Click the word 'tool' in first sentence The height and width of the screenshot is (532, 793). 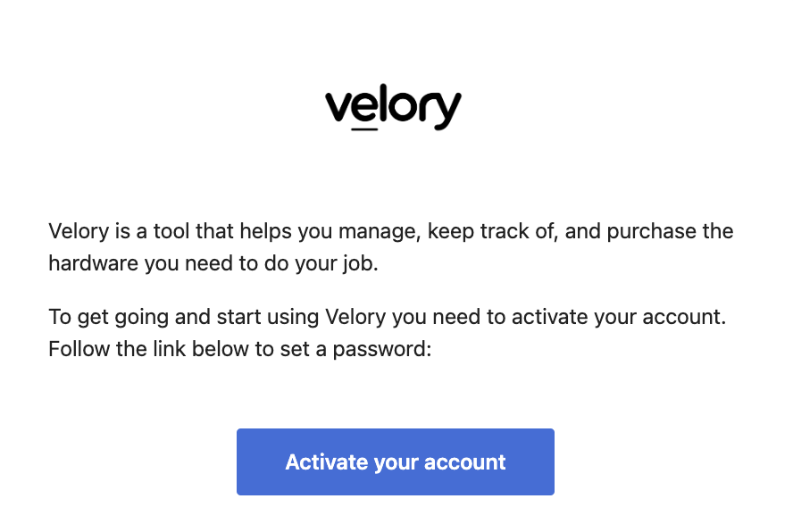click(x=172, y=231)
